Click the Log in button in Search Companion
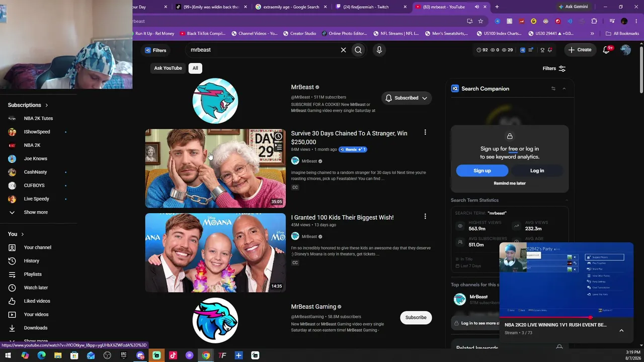The image size is (644, 362). [x=537, y=171]
